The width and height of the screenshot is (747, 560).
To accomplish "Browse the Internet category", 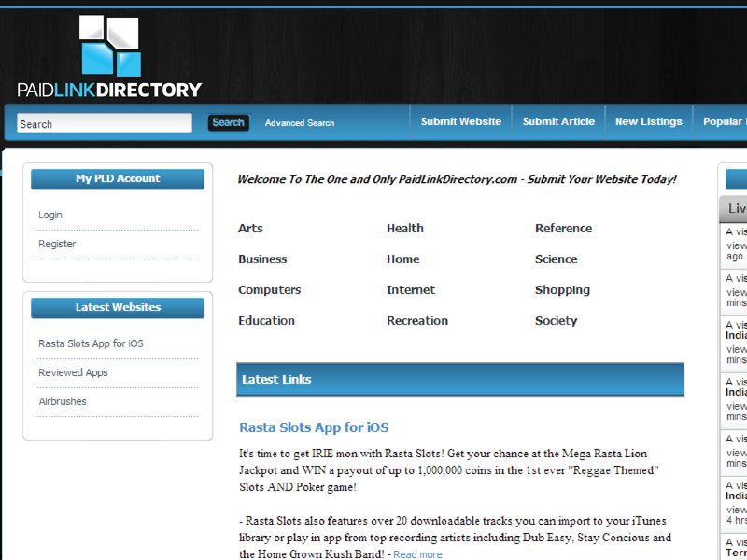I will coord(411,290).
